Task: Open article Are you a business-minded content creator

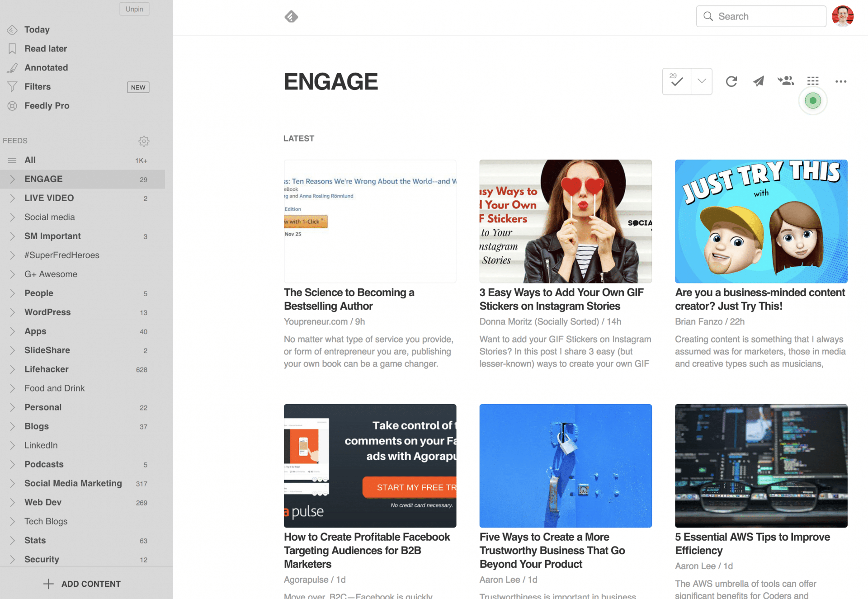Action: point(760,299)
